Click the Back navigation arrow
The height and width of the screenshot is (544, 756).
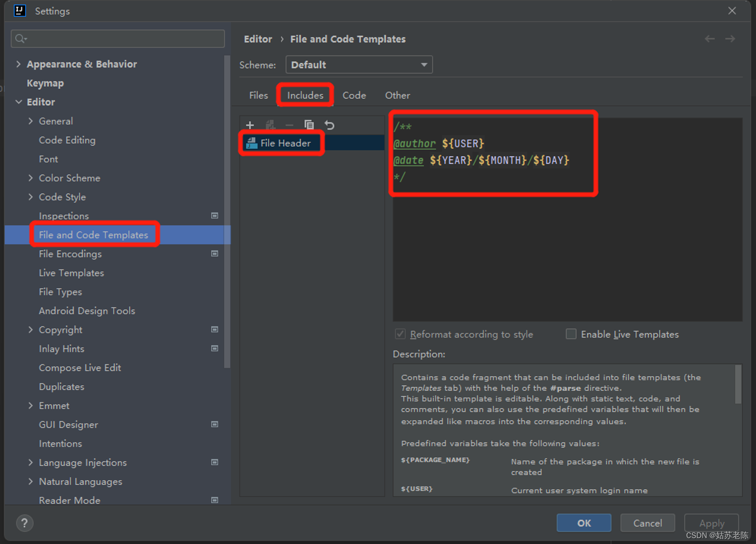coord(709,39)
